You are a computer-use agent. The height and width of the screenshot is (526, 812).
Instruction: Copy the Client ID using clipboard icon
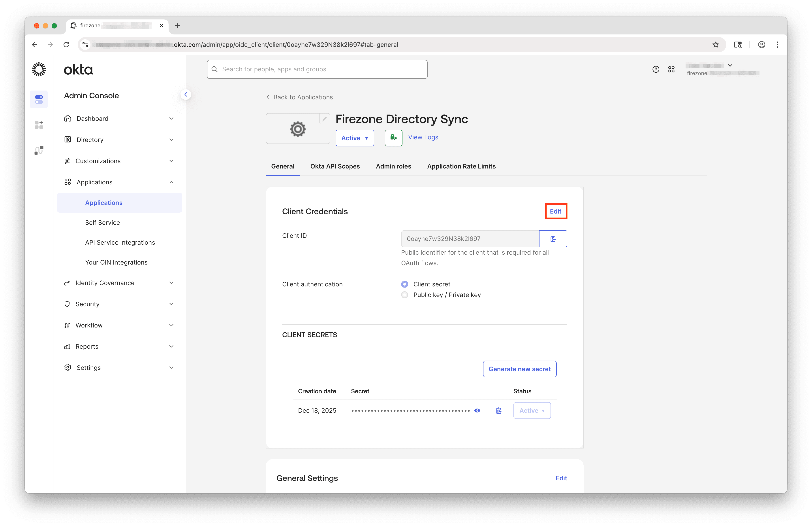553,238
